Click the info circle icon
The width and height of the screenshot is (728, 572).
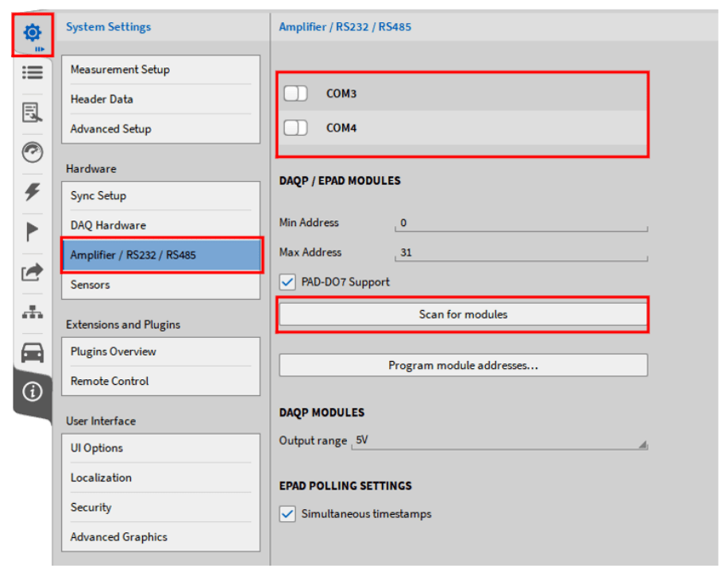tap(33, 392)
